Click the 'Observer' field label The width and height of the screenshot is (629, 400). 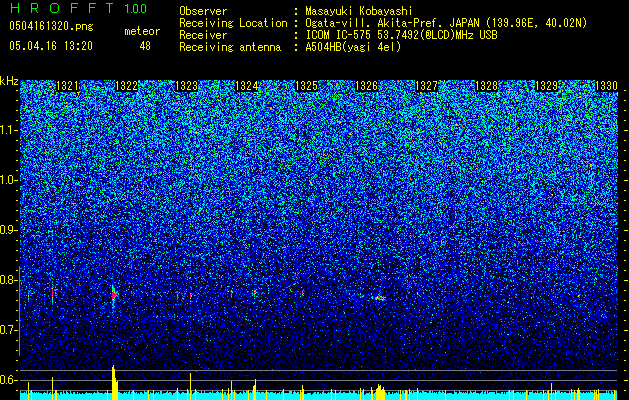pyautogui.click(x=203, y=11)
